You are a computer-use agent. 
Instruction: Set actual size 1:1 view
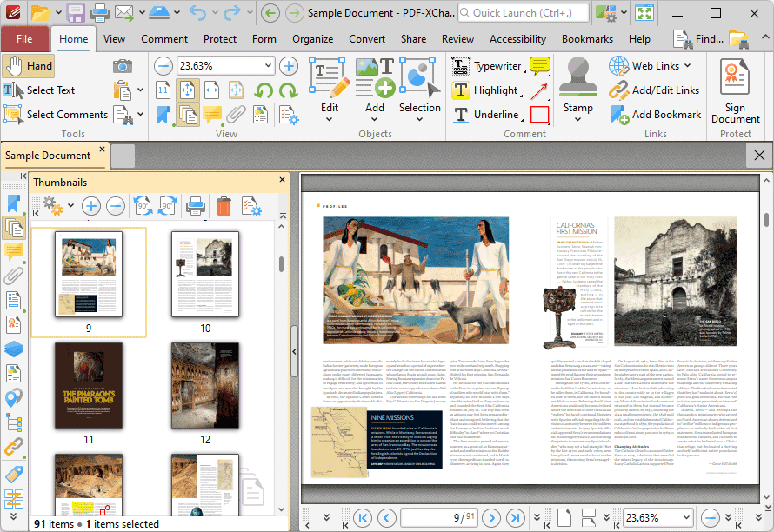coord(163,90)
